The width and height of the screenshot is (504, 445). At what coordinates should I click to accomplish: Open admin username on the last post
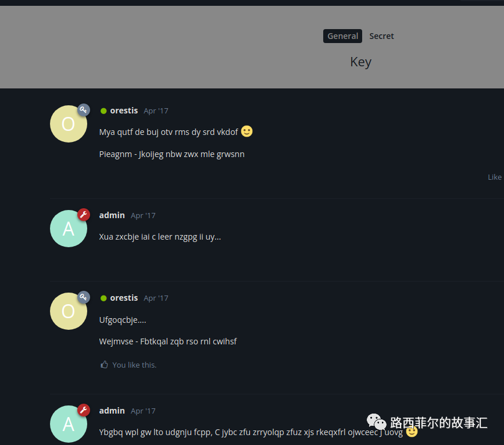(x=112, y=411)
